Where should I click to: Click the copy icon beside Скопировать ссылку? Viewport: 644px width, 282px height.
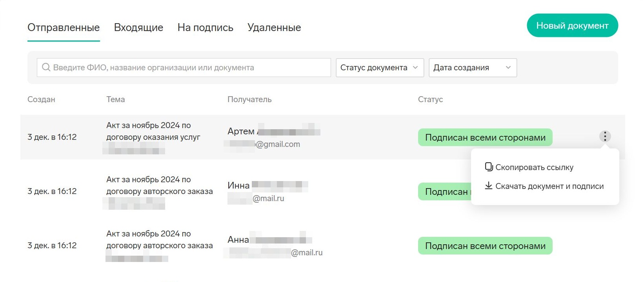click(x=489, y=167)
